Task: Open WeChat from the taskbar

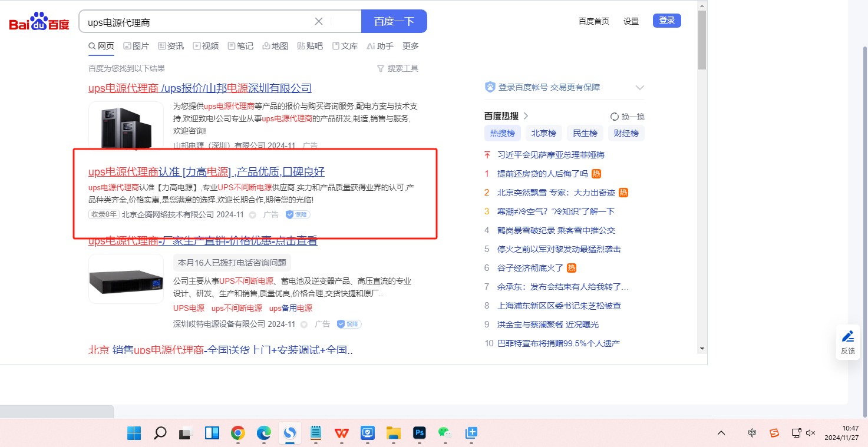Action: coord(445,433)
